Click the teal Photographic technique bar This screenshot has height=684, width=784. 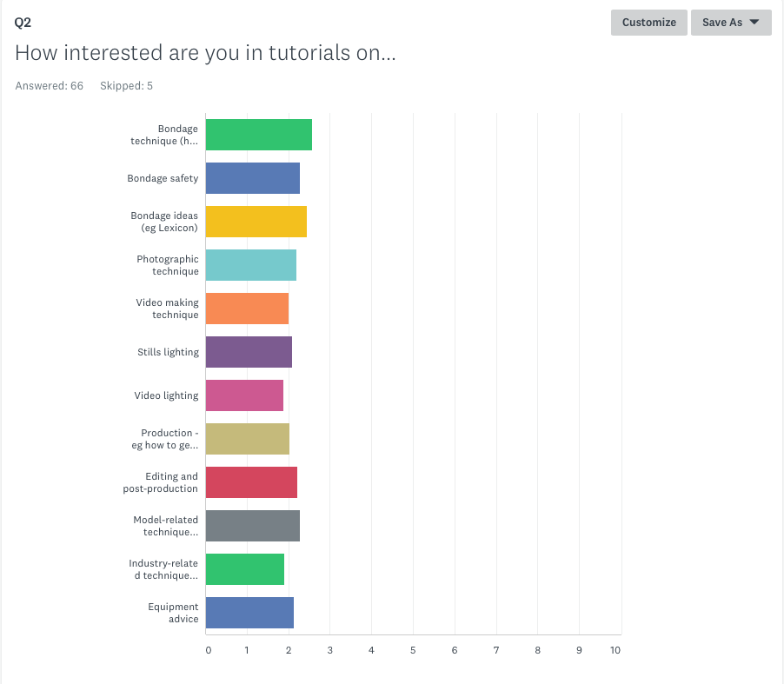point(251,265)
